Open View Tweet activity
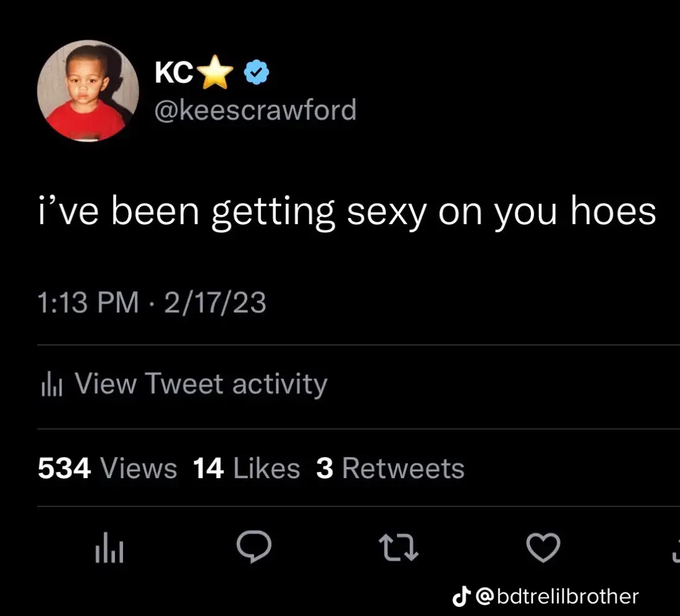 (x=201, y=384)
